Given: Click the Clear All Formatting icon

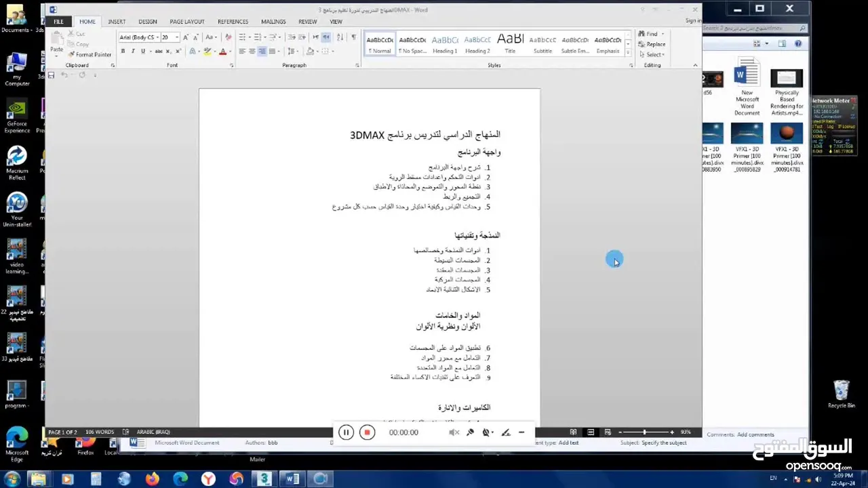Looking at the screenshot, I should point(229,37).
